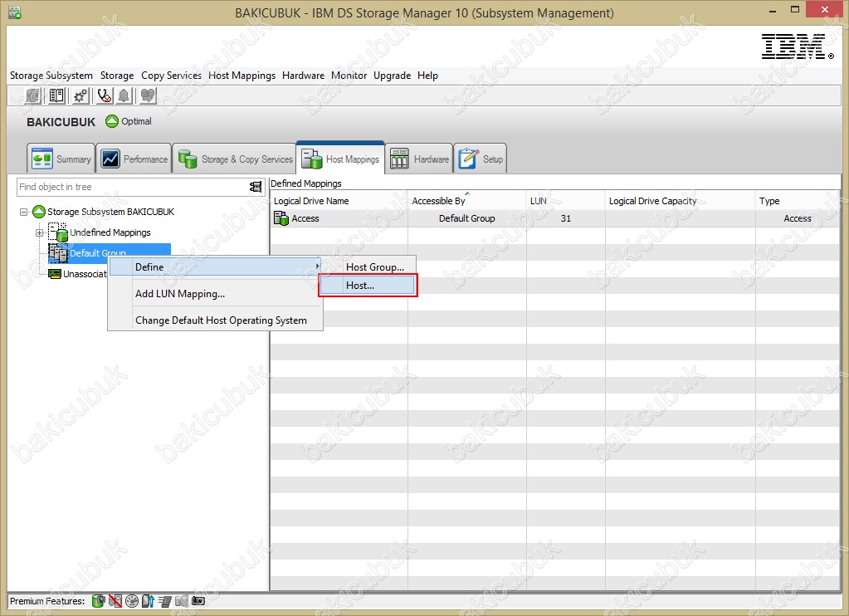The width and height of the screenshot is (849, 616).
Task: Click the black camera premium feature icon
Action: [198, 601]
